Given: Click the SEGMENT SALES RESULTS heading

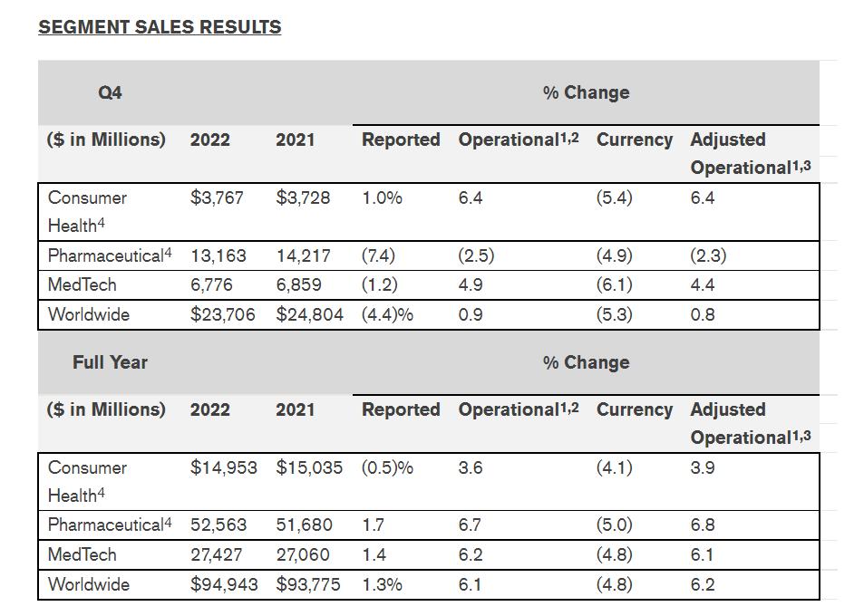Looking at the screenshot, I should coord(160,27).
